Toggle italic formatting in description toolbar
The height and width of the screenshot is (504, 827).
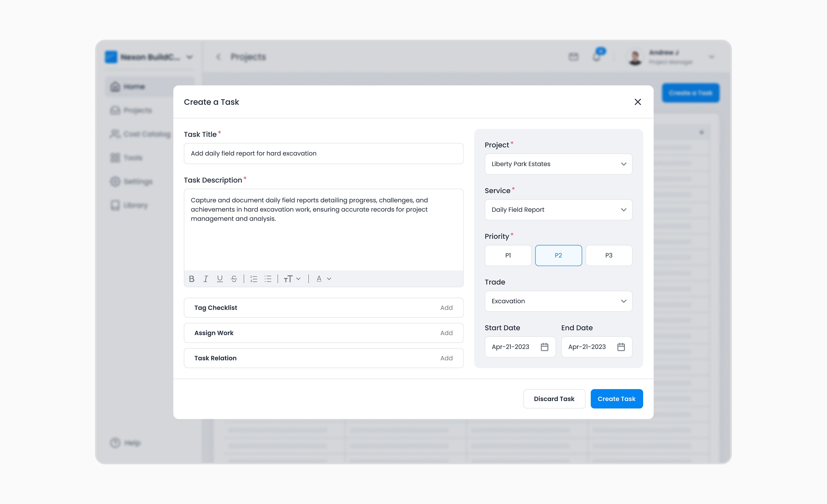[x=206, y=279]
